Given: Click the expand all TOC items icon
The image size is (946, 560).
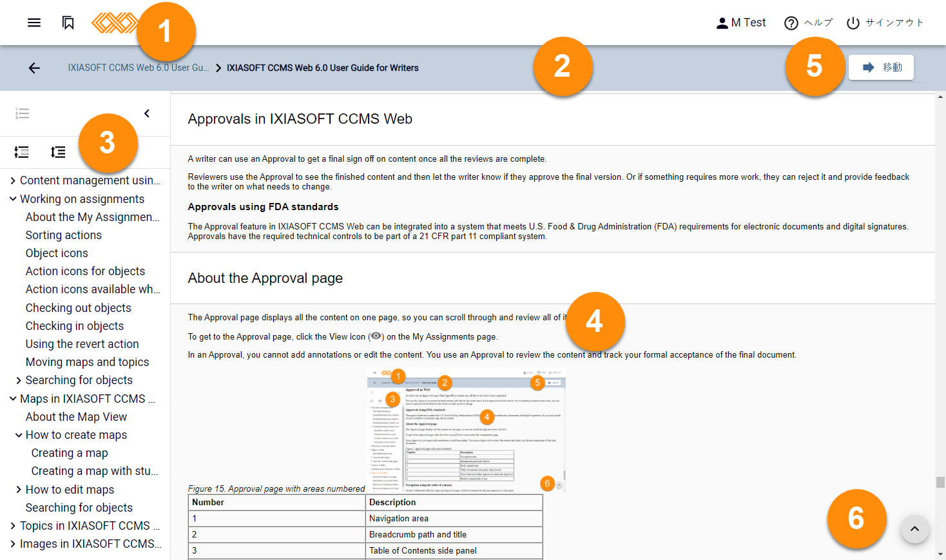Looking at the screenshot, I should pos(58,152).
